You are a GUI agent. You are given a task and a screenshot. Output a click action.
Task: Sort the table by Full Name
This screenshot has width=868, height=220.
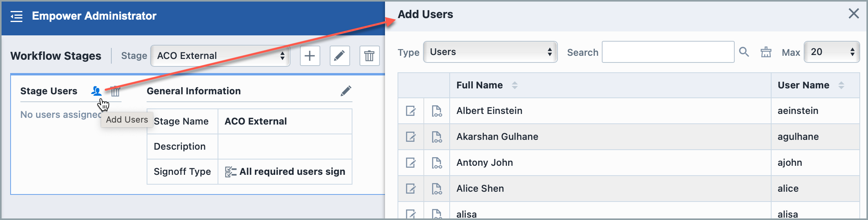pyautogui.click(x=514, y=85)
